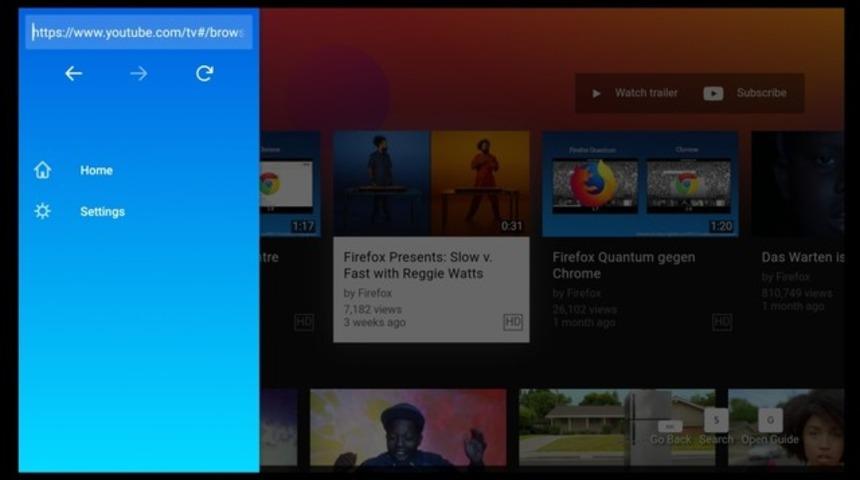Click the 1:20 duration label
Viewport: 860px width, 480px height.
tap(721, 226)
